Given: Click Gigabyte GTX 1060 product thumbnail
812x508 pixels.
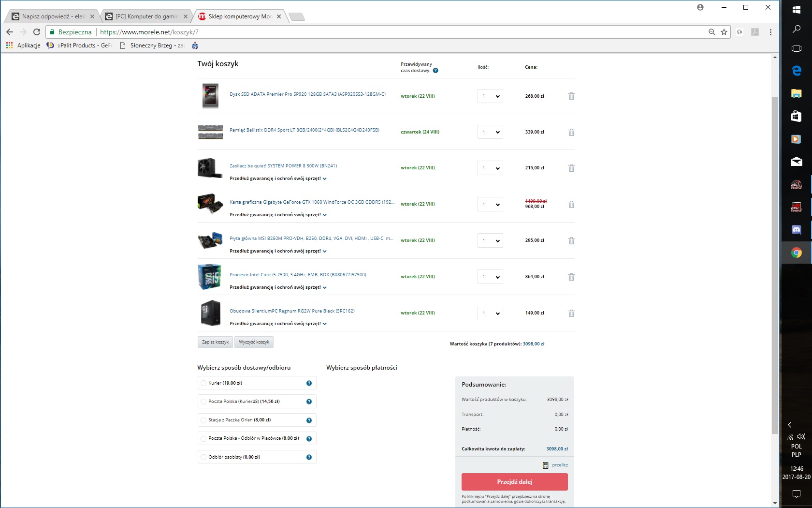Looking at the screenshot, I should 210,204.
